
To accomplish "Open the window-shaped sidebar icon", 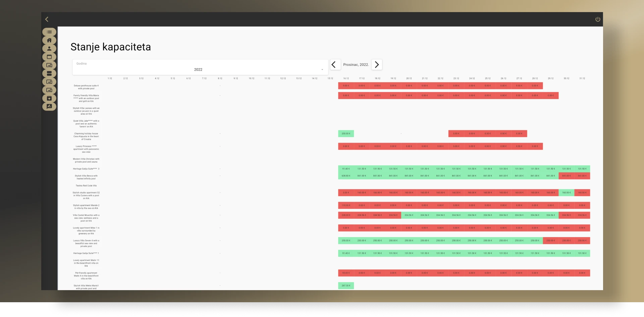I will pyautogui.click(x=49, y=57).
